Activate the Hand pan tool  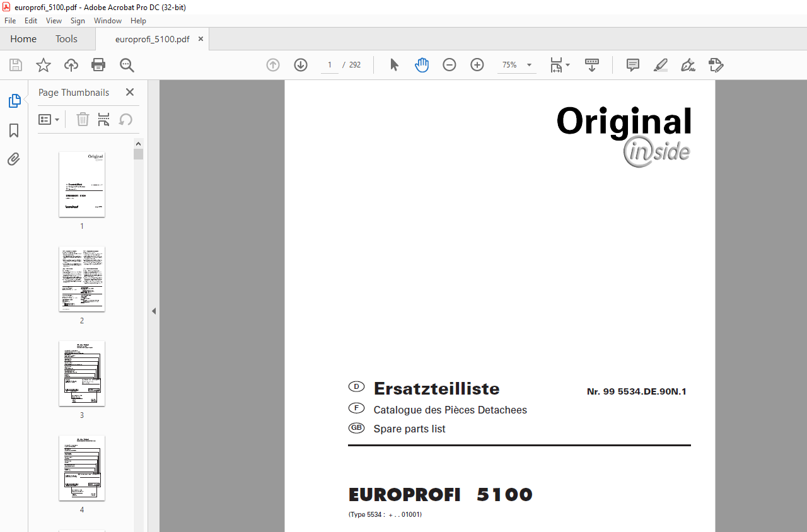(x=422, y=65)
